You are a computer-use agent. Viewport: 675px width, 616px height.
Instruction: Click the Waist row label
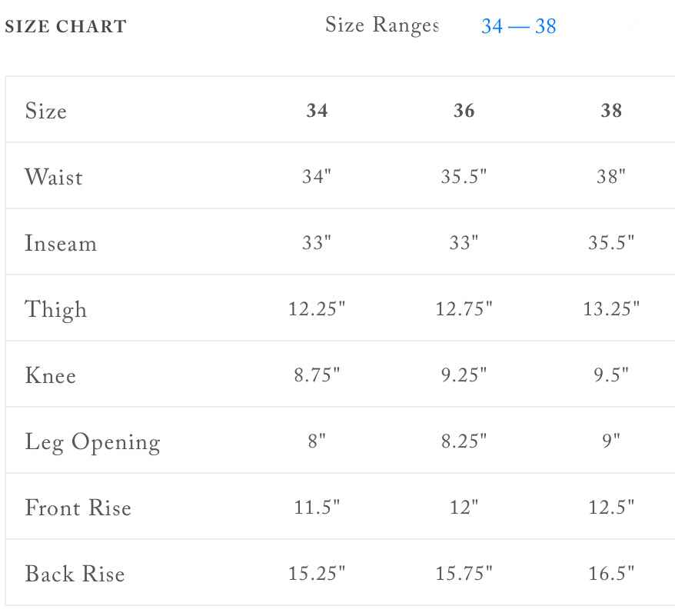pyautogui.click(x=54, y=177)
